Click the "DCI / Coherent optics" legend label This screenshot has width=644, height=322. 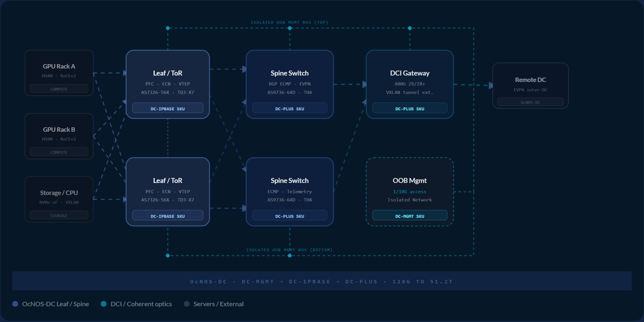pos(141,304)
